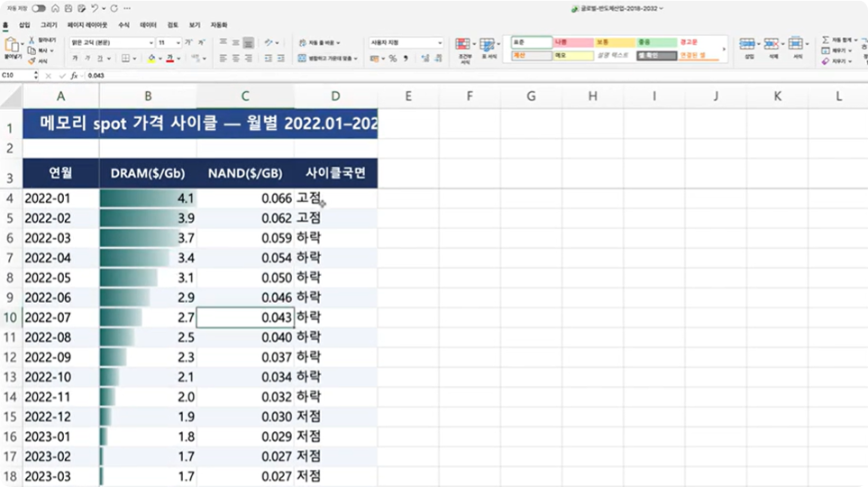Click increase indent icon
The height and width of the screenshot is (487, 868).
pyautogui.click(x=281, y=59)
